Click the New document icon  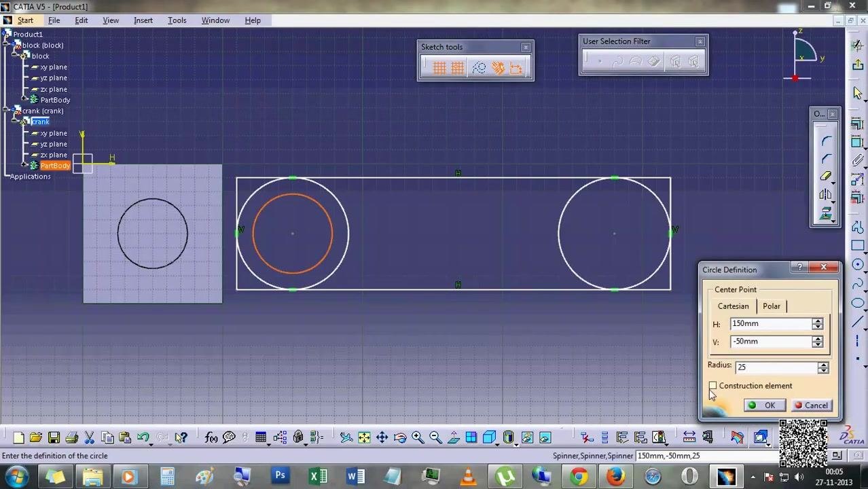click(18, 438)
